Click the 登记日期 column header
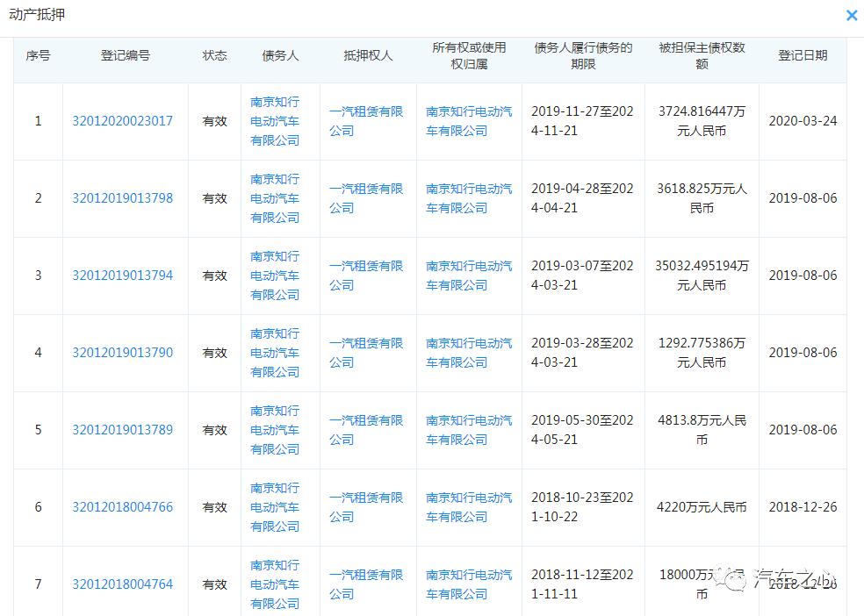864x616 pixels. click(x=803, y=55)
